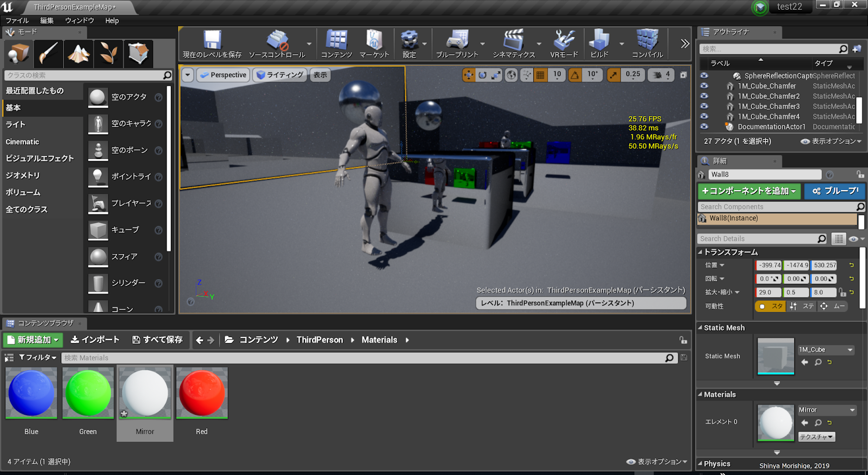Collapse the Transform section
868x475 pixels.
[700, 252]
